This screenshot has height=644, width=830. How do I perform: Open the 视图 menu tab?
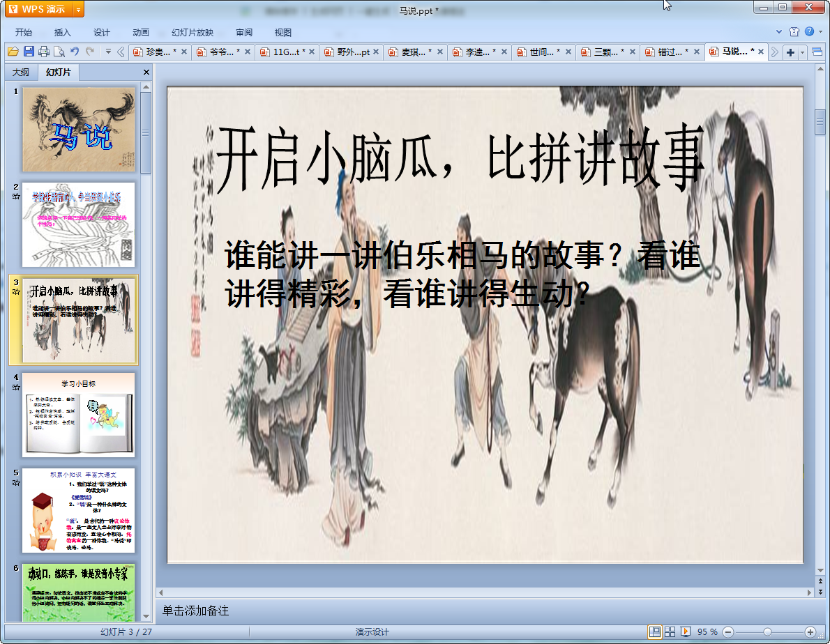[x=283, y=32]
